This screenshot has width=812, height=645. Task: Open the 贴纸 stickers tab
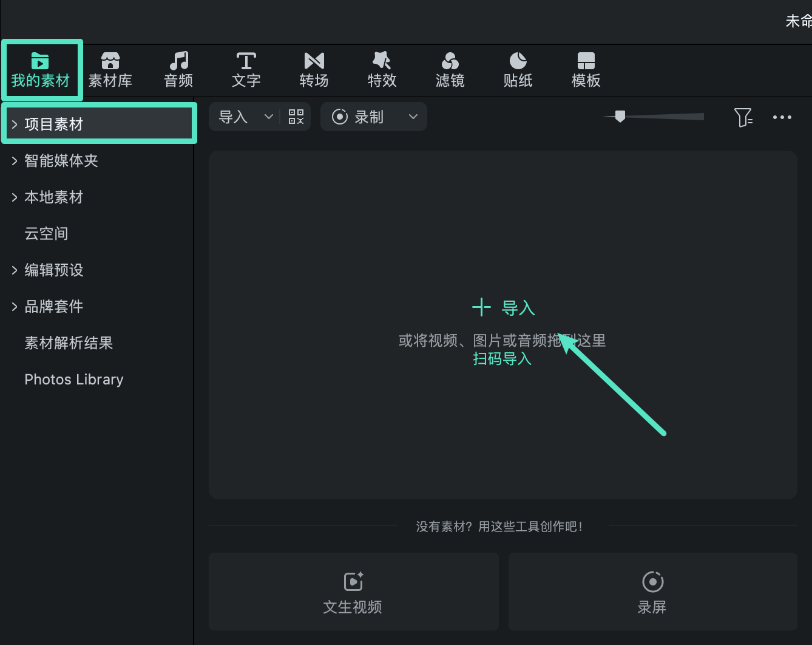(x=518, y=70)
